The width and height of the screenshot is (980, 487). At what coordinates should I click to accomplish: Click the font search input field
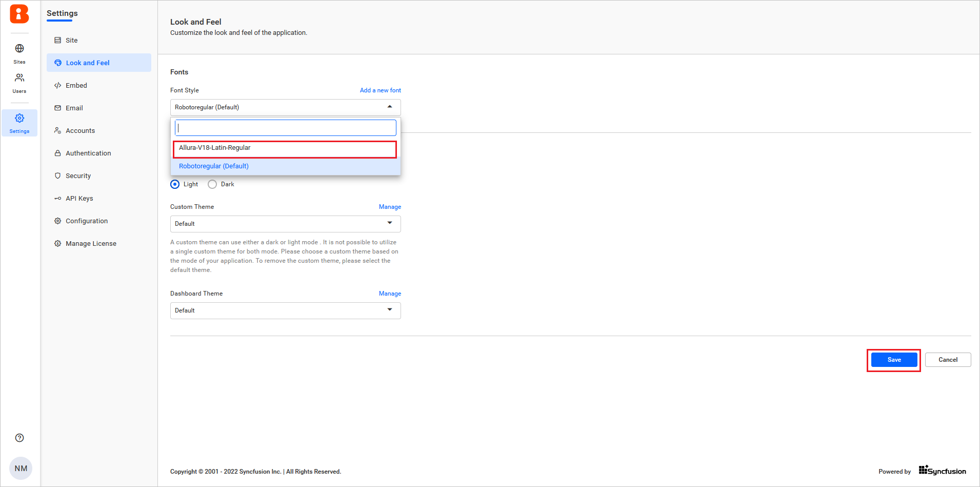(x=285, y=128)
